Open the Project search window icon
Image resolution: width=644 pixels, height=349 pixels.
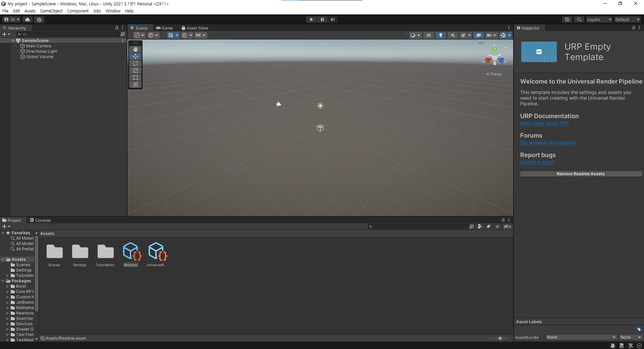(472, 227)
